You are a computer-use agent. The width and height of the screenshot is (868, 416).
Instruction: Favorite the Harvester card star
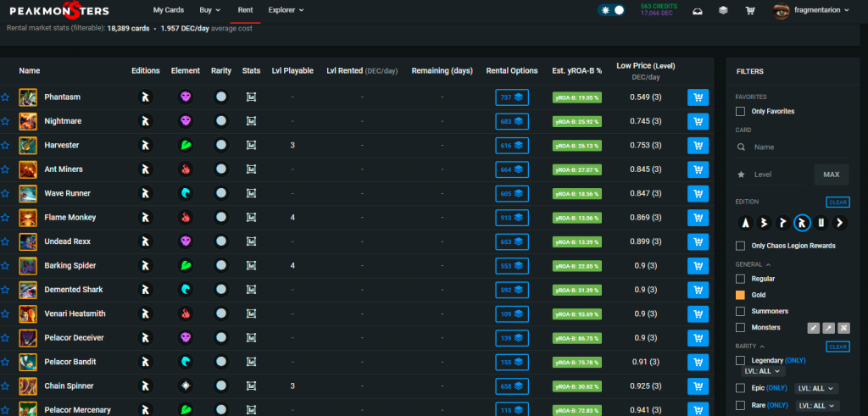point(5,146)
